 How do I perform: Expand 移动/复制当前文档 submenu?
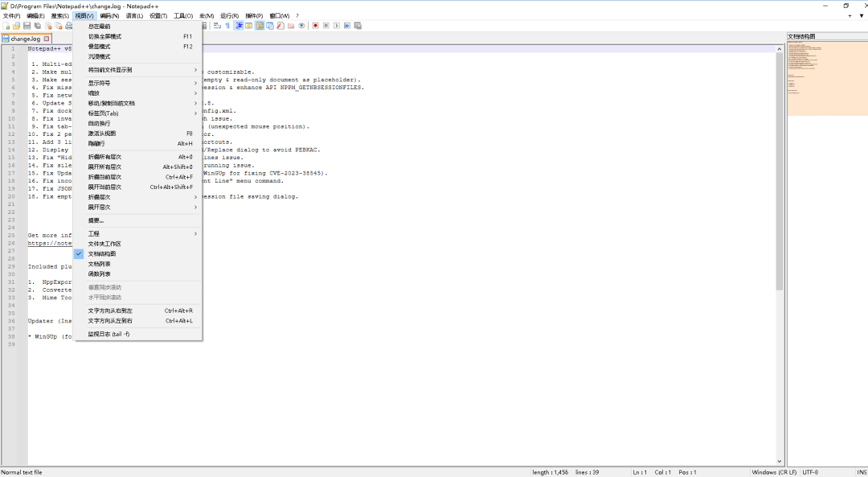(138, 103)
